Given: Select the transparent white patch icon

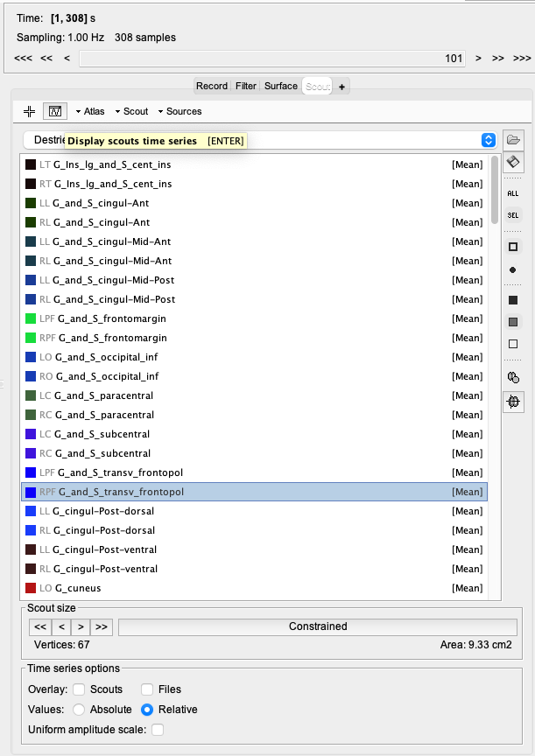Looking at the screenshot, I should [x=513, y=344].
